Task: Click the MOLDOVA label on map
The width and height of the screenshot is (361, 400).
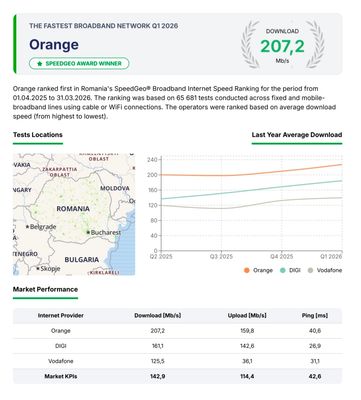Action: point(115,188)
